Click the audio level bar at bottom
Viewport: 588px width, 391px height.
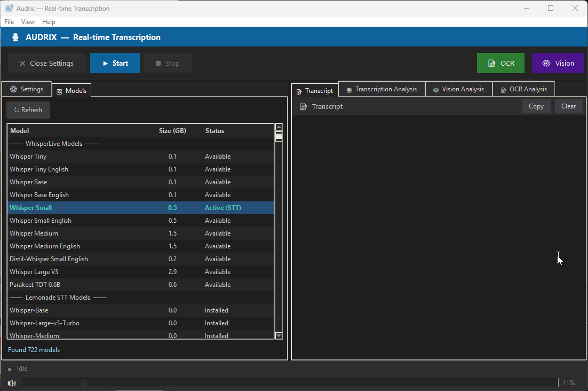tap(290, 383)
